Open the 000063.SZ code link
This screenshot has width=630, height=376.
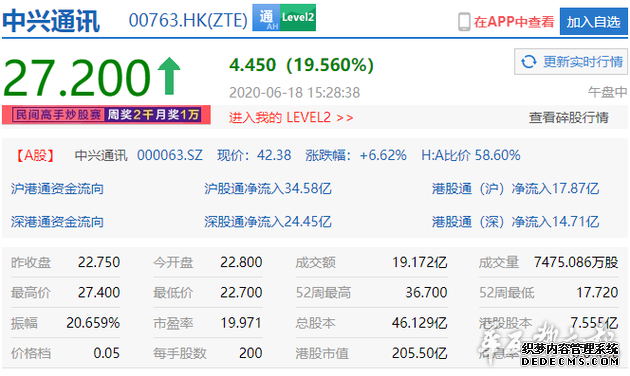[x=170, y=155]
